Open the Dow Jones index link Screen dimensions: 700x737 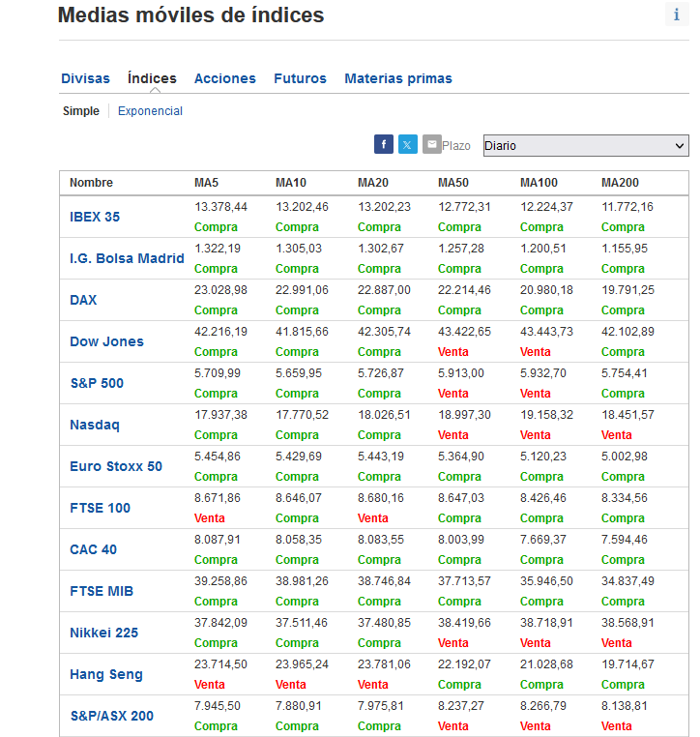point(106,341)
